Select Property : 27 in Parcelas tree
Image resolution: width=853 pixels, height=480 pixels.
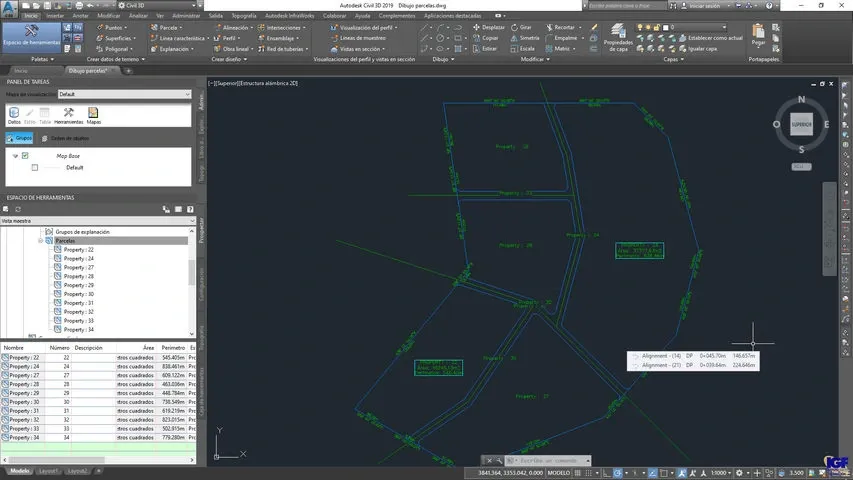click(x=78, y=267)
